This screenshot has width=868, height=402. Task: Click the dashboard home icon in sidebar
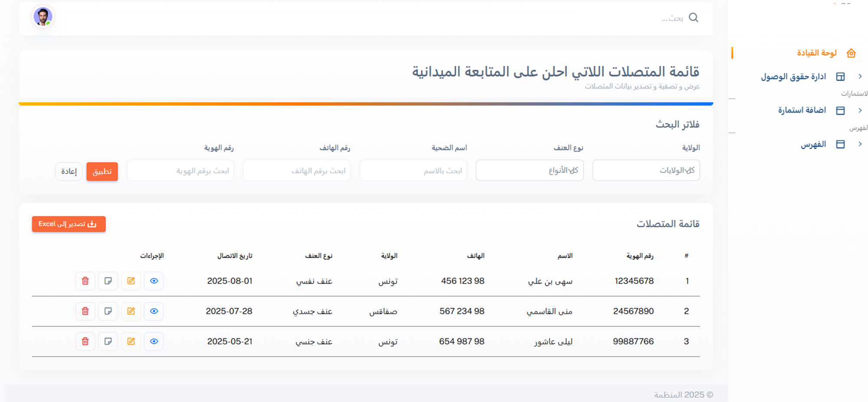pyautogui.click(x=851, y=53)
